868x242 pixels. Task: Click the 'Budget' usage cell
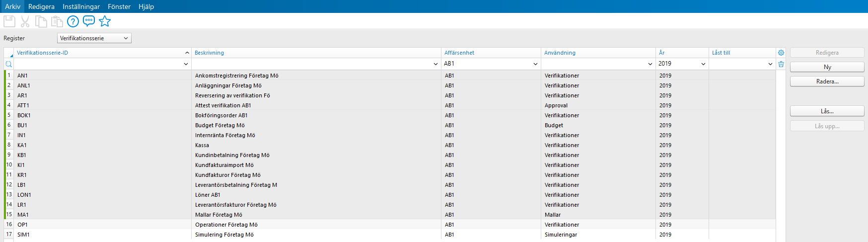tap(554, 125)
